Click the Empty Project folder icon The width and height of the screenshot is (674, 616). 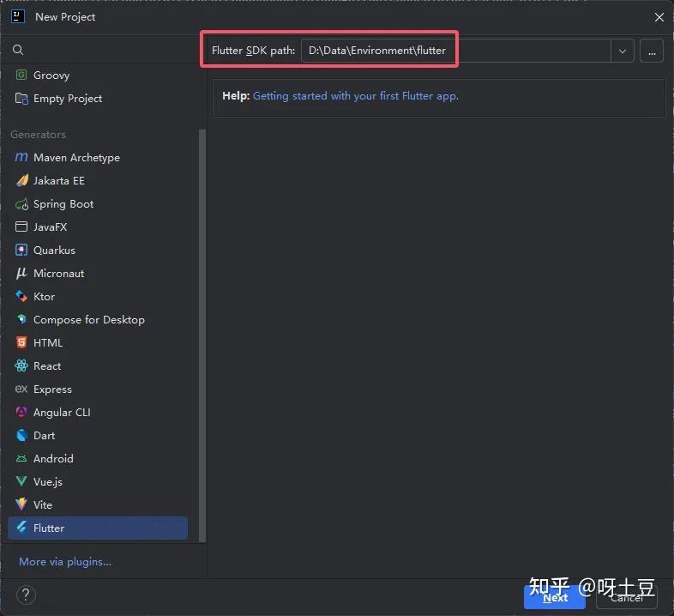point(21,99)
